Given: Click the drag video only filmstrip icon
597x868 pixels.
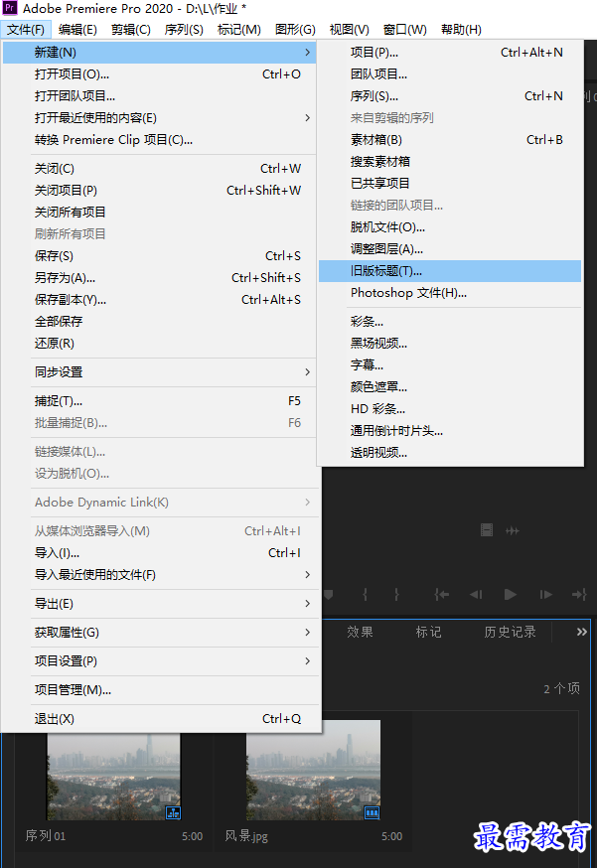Looking at the screenshot, I should 487,530.
